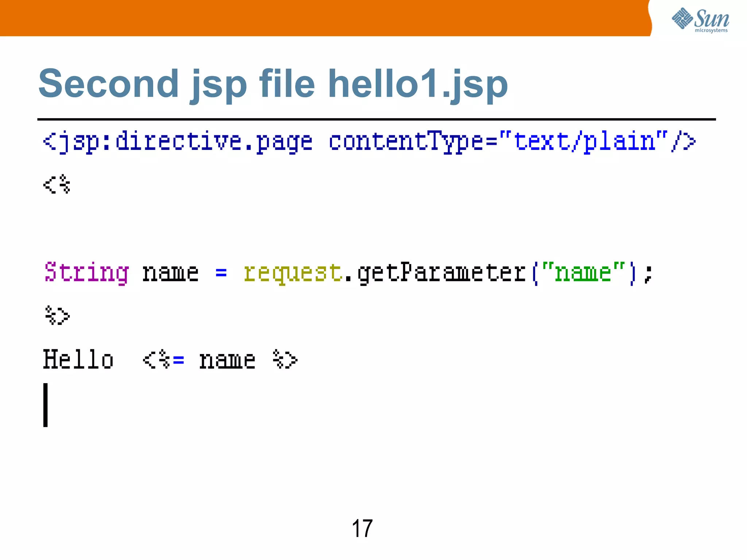Image resolution: width=747 pixels, height=560 pixels.
Task: Click the '<%= name %>' expression
Action: click(220, 359)
